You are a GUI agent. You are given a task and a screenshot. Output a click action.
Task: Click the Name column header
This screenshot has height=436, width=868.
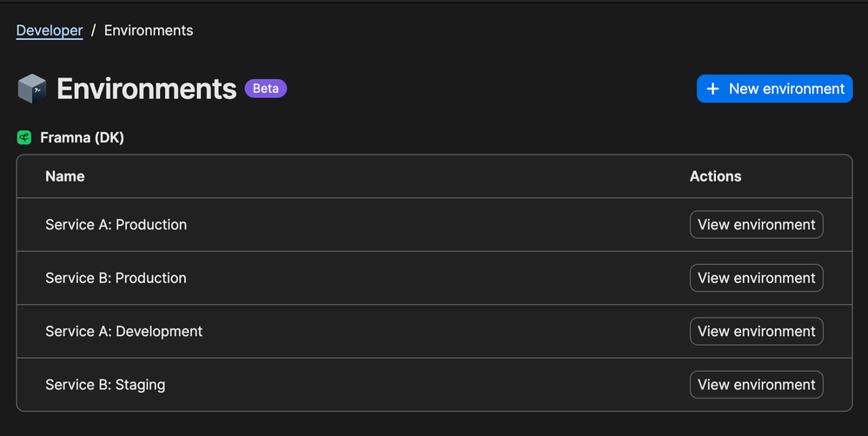coord(65,176)
